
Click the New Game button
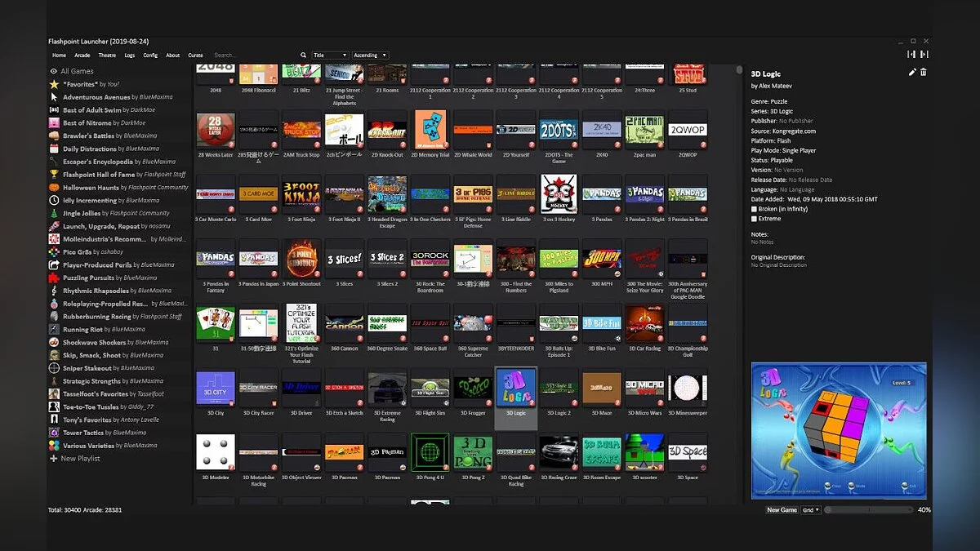(x=782, y=509)
